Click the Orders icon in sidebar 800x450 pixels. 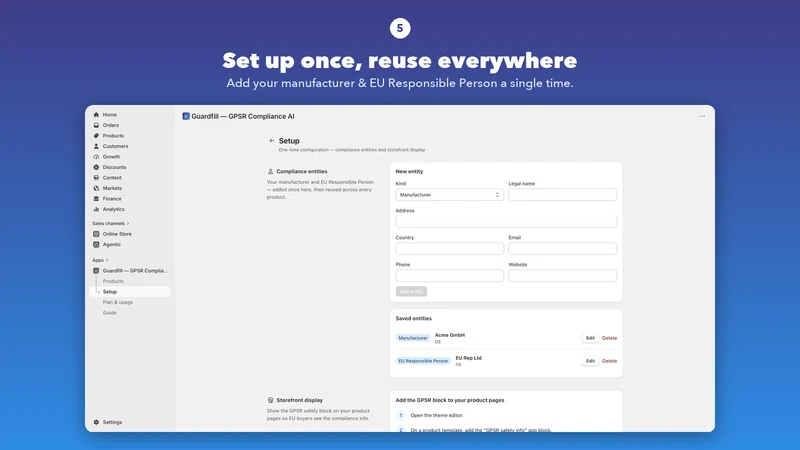pos(96,125)
